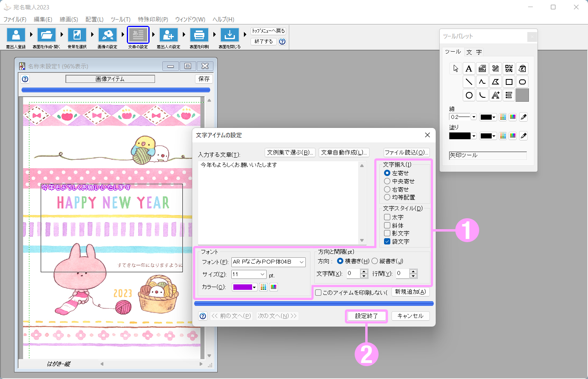Expand the フォント font name dropdown

point(302,262)
